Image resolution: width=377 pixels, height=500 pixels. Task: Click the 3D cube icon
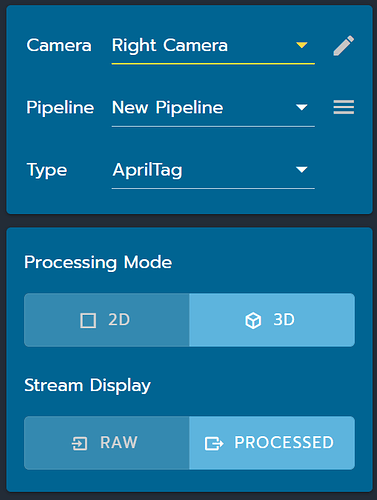(253, 320)
